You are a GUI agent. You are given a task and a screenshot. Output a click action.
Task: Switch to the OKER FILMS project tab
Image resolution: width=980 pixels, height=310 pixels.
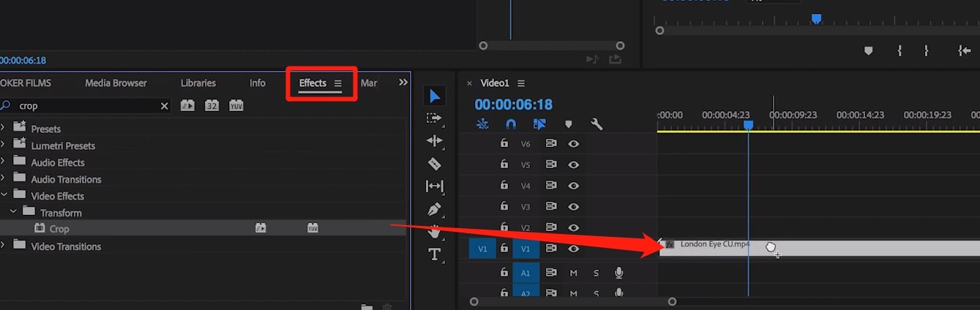point(26,83)
